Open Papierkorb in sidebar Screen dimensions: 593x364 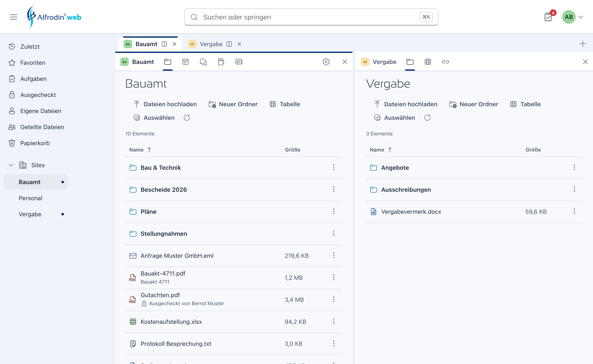click(29, 143)
